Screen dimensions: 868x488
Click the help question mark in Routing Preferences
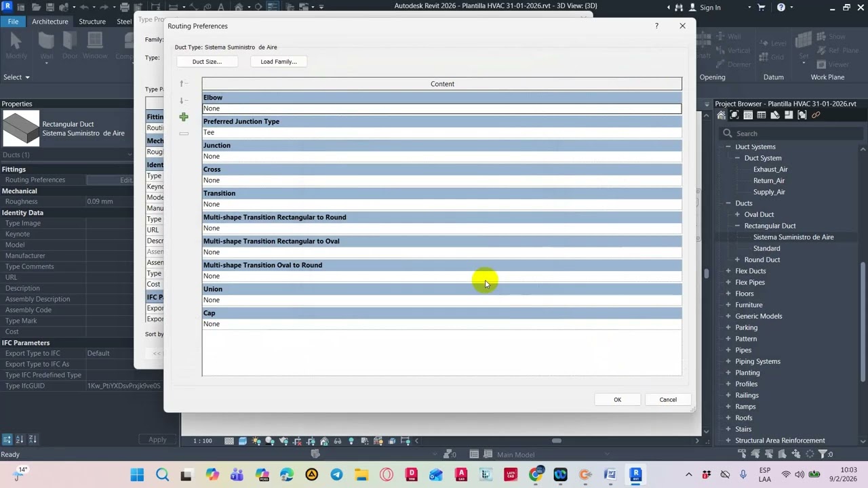[x=656, y=26]
